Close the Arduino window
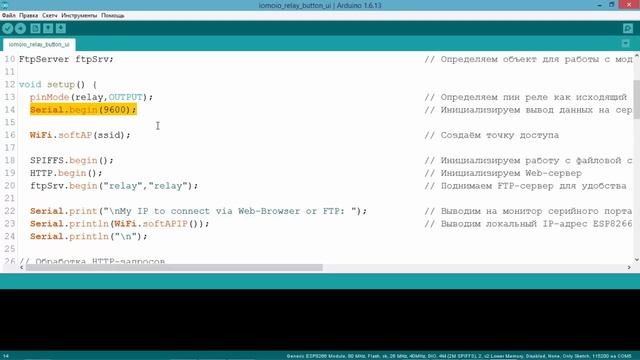Image resolution: width=640 pixels, height=360 pixels. pyautogui.click(x=630, y=4)
